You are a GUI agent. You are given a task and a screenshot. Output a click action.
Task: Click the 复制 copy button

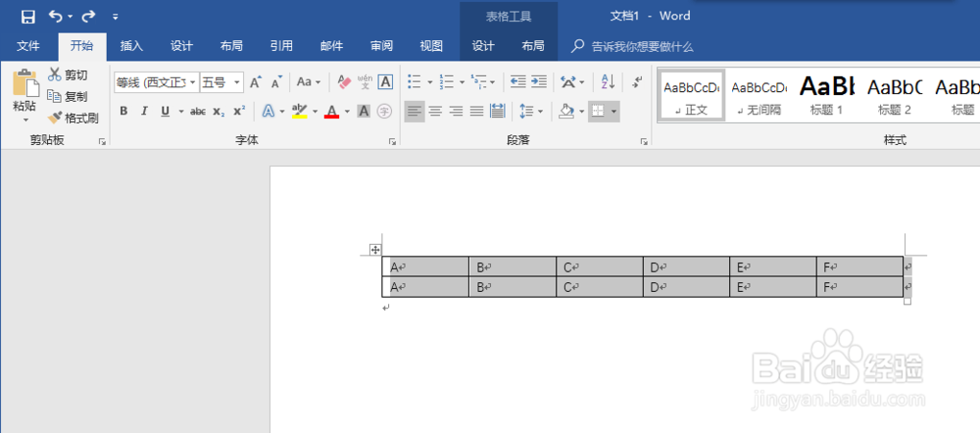[x=69, y=96]
